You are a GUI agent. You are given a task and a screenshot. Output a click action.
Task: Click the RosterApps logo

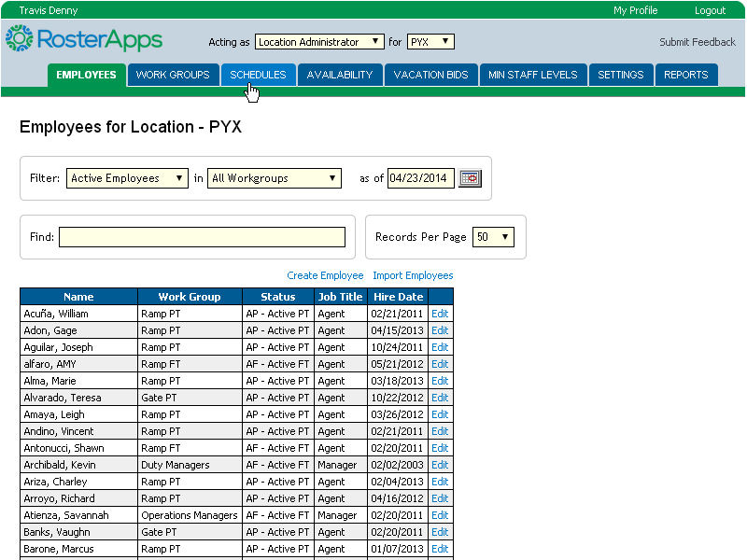coord(84,39)
